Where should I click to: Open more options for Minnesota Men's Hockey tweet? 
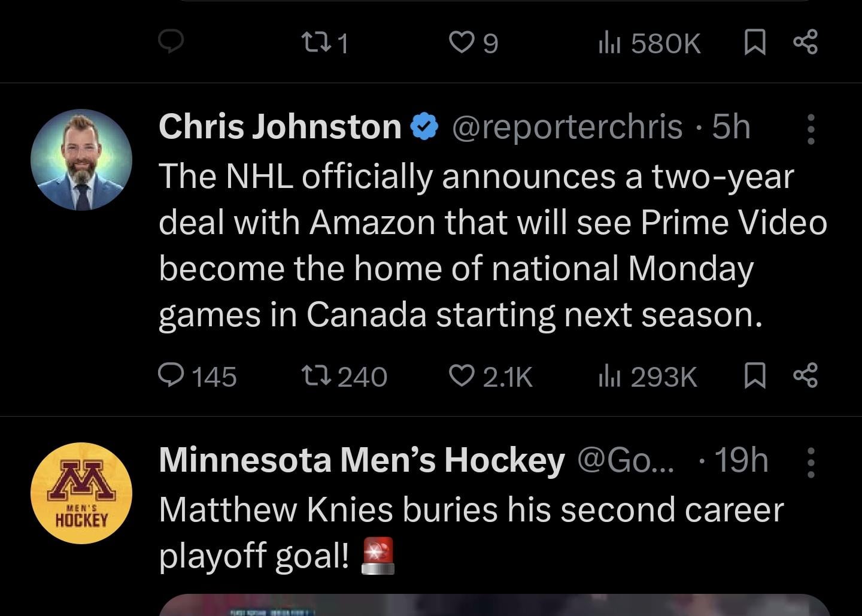(x=811, y=462)
